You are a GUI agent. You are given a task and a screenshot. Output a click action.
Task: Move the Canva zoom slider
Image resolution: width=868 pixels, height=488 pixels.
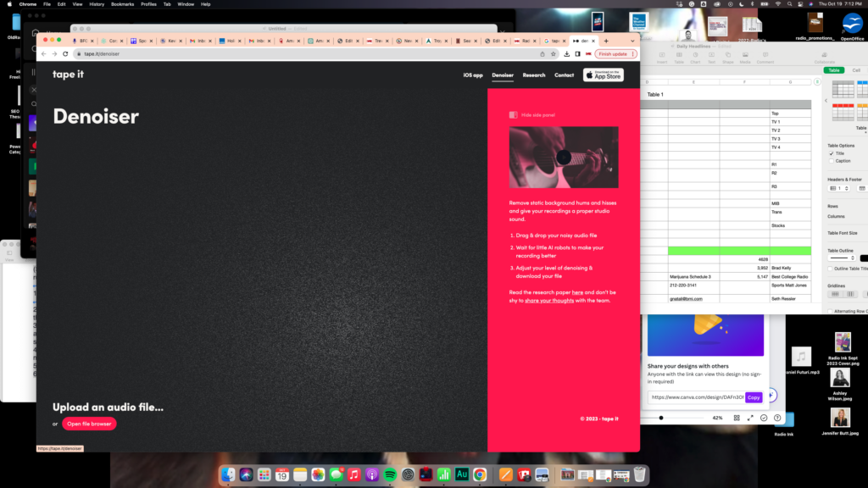click(661, 418)
